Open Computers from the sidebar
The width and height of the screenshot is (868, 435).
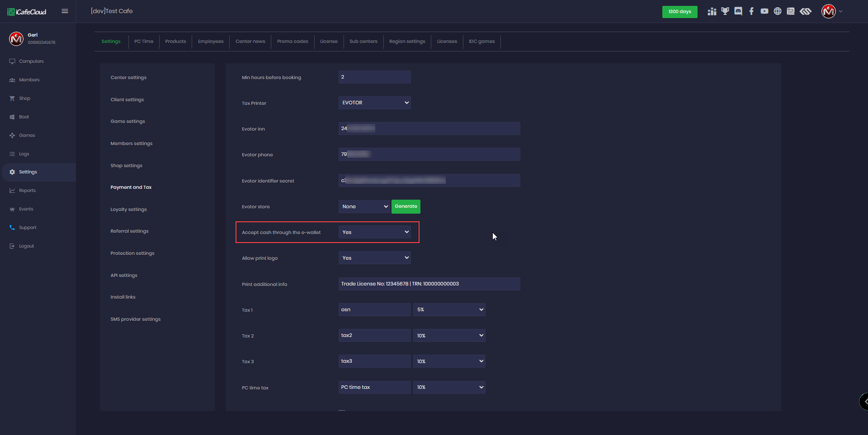pyautogui.click(x=31, y=61)
